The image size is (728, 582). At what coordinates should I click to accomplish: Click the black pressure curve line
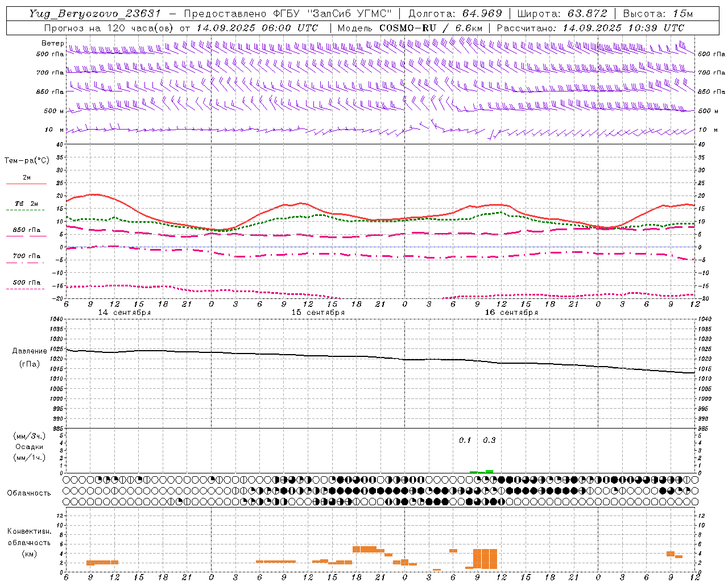(380, 357)
